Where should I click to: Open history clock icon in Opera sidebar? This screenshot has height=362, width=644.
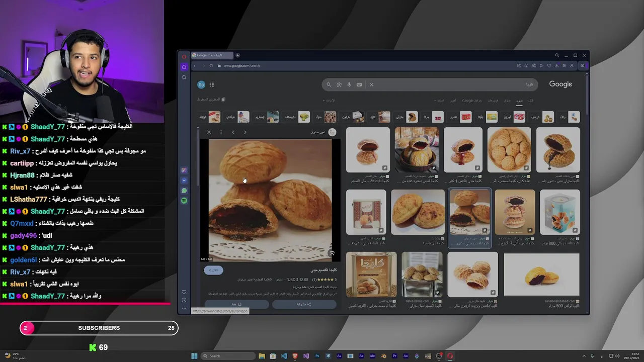tap(184, 301)
